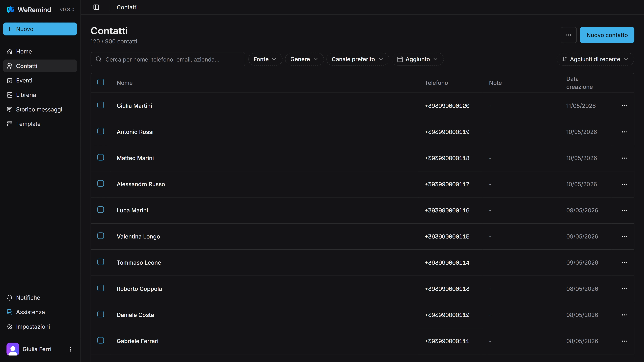644x362 pixels.
Task: Click the Nuovo contatto button
Action: [607, 35]
